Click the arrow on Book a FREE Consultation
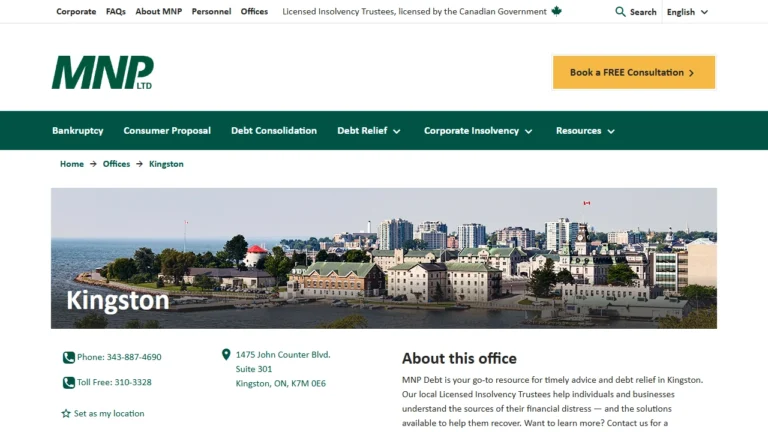This screenshot has height=432, width=768. (692, 73)
